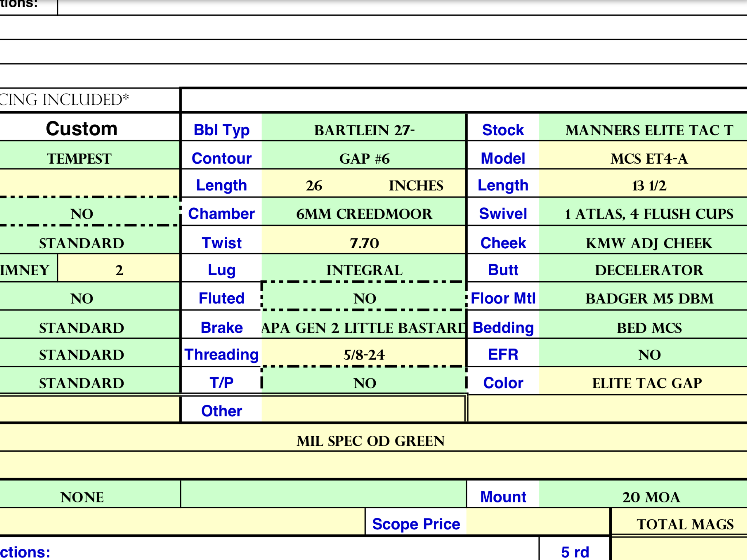Click the '20 MOA' mount cell

coord(643,494)
